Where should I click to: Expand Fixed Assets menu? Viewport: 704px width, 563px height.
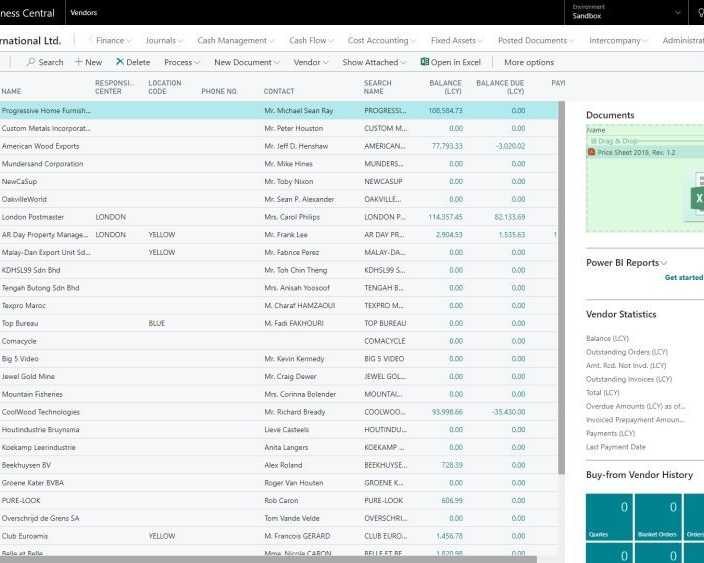coord(457,40)
